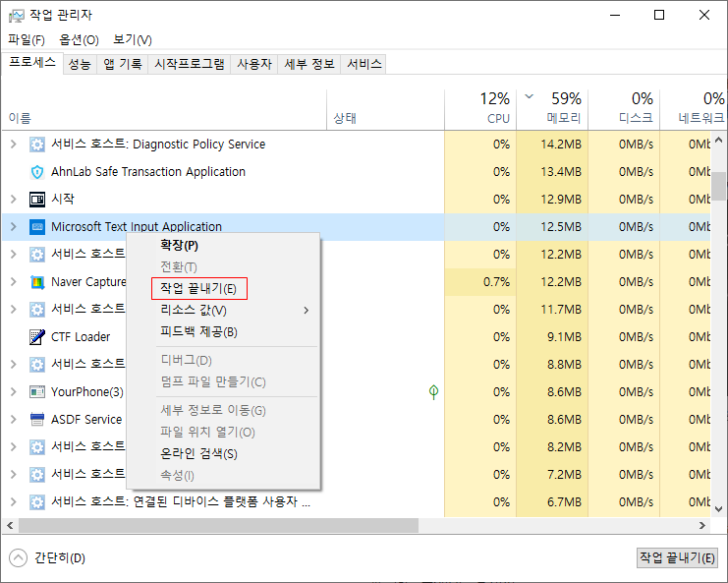This screenshot has width=728, height=583.
Task: Click the AhnLab Safe Transaction shield icon
Action: tap(37, 172)
